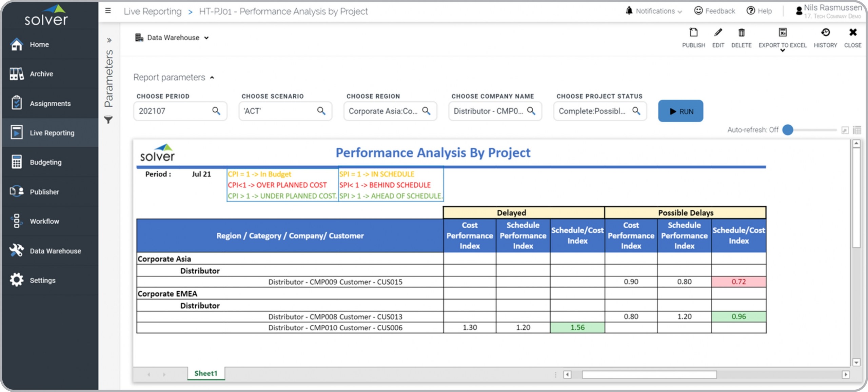This screenshot has height=392, width=868.
Task: Open the hamburger menu icon
Action: click(108, 11)
